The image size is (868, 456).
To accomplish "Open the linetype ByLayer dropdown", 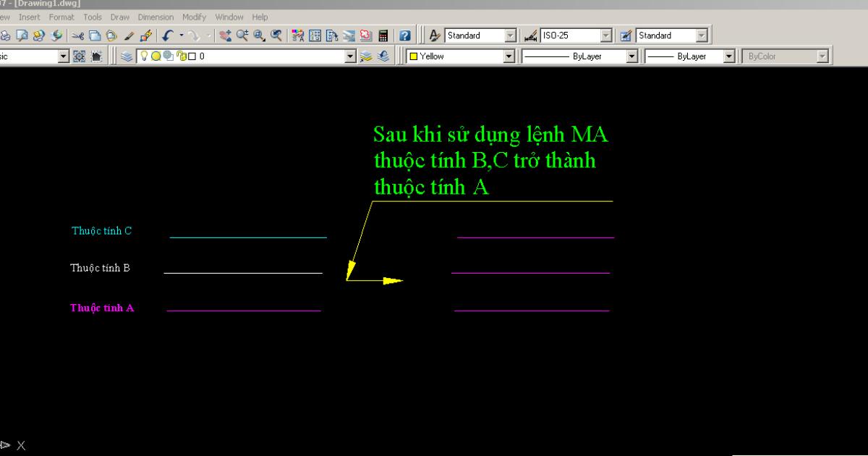I will click(x=631, y=56).
